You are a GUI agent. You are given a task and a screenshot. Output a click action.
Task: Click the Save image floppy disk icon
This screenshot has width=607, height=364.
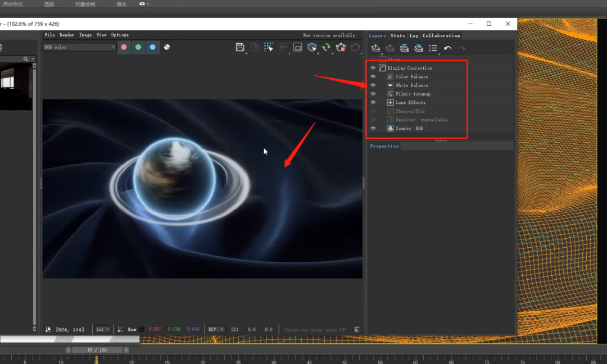(x=240, y=47)
